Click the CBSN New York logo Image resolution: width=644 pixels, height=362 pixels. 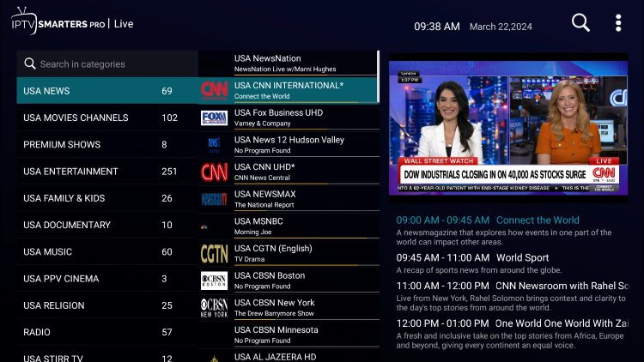[x=214, y=308]
